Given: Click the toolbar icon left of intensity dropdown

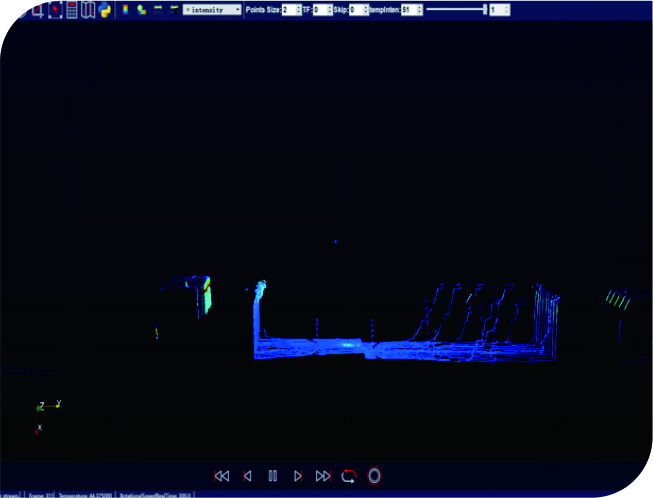Looking at the screenshot, I should point(174,10).
